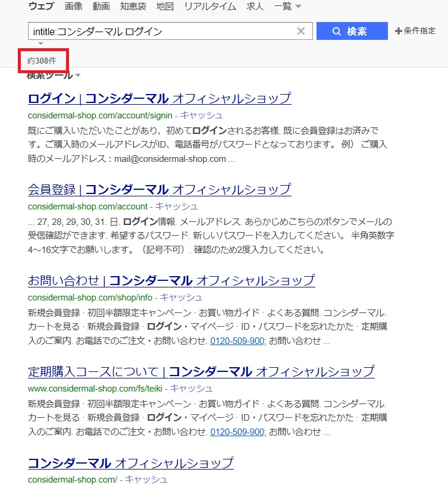Clear the search box with X icon

[x=301, y=32]
